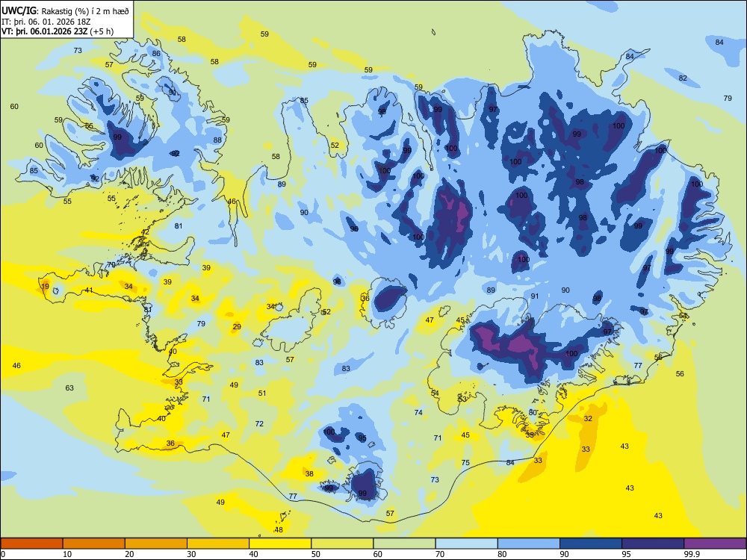Click the map value '74' on the map

418,412
